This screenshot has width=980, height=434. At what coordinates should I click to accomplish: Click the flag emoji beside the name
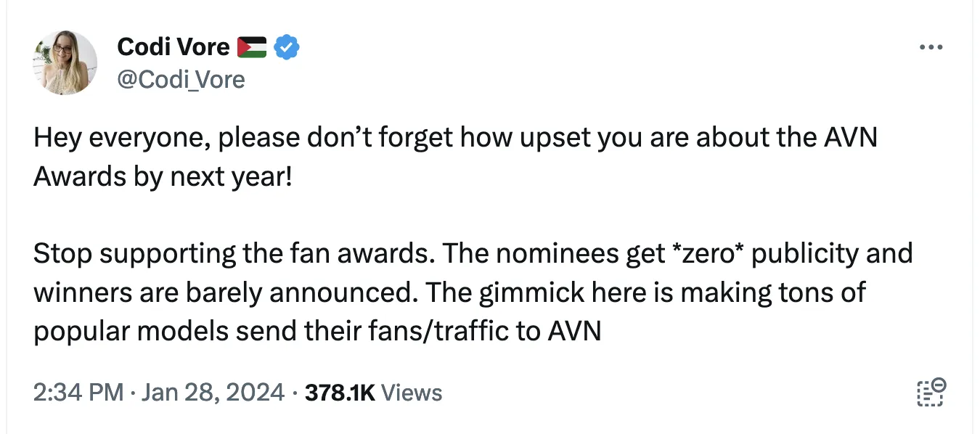pyautogui.click(x=251, y=48)
